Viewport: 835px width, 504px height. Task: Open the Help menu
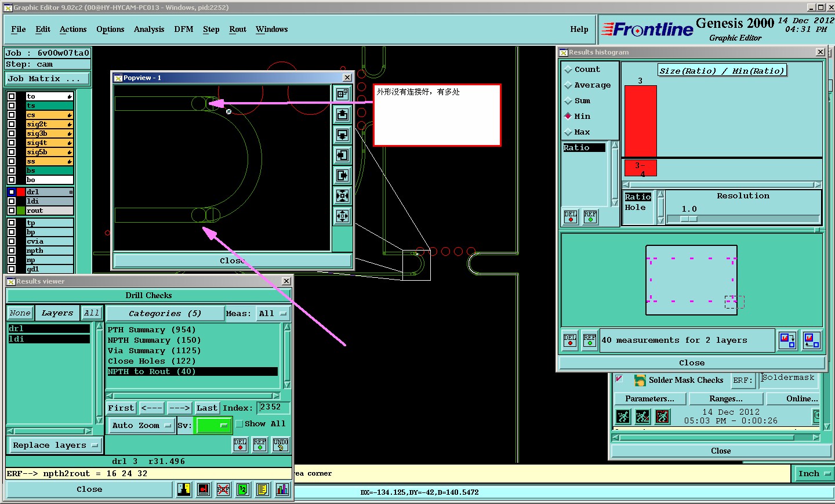579,29
